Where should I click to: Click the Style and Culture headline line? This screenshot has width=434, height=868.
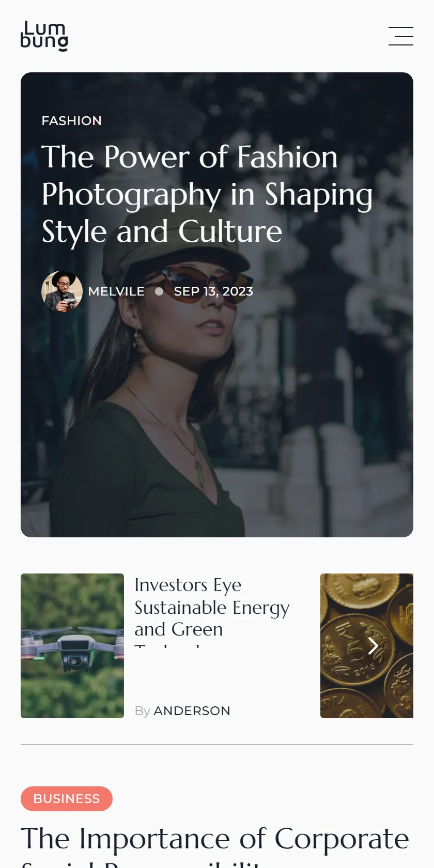pos(162,231)
